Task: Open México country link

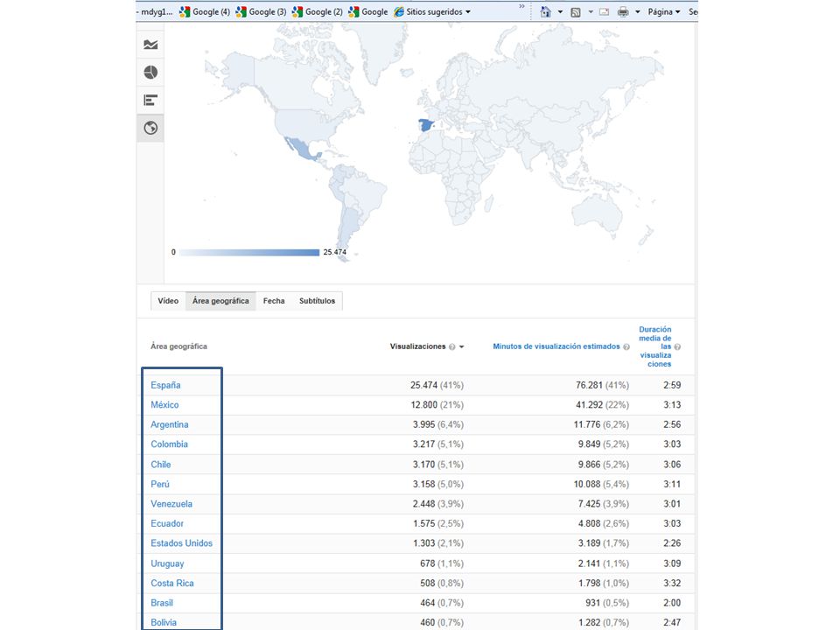Action: 164,405
